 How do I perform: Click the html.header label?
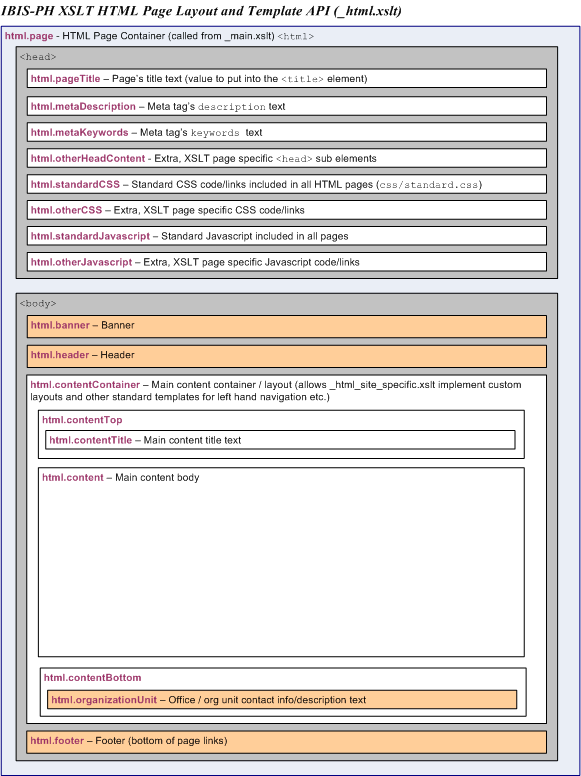(x=60, y=355)
